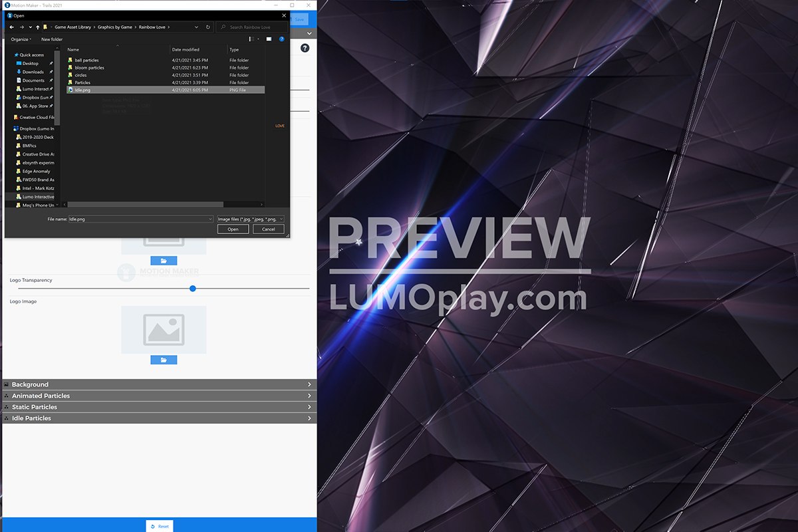
Task: Select the Idle.png file
Action: coord(166,90)
